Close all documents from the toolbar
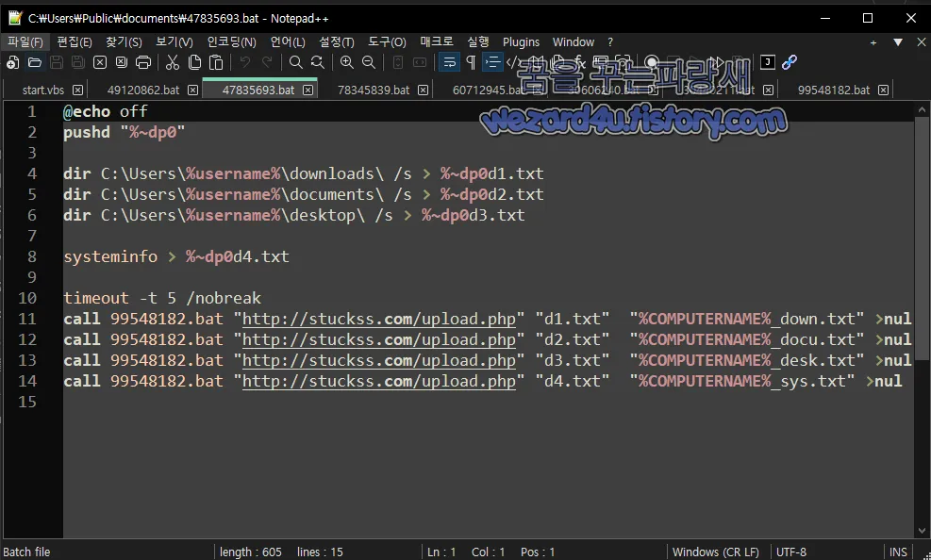Image resolution: width=931 pixels, height=560 pixels. (121, 62)
